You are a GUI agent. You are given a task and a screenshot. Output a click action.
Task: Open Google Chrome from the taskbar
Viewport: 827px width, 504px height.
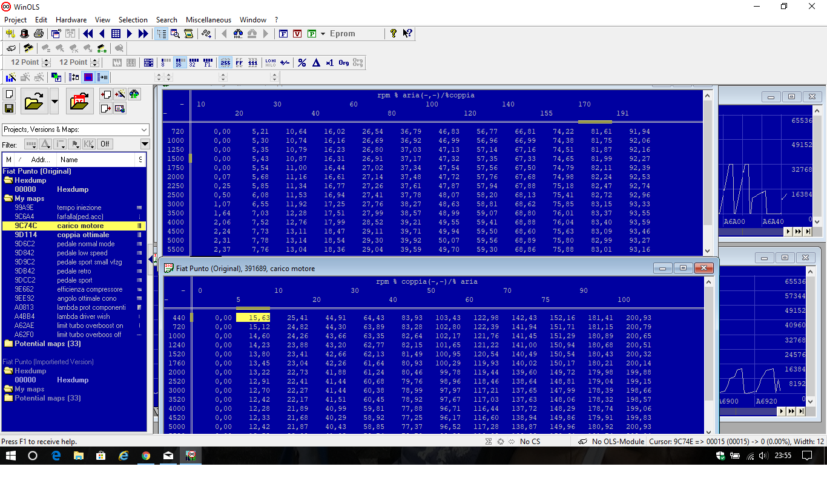[146, 456]
